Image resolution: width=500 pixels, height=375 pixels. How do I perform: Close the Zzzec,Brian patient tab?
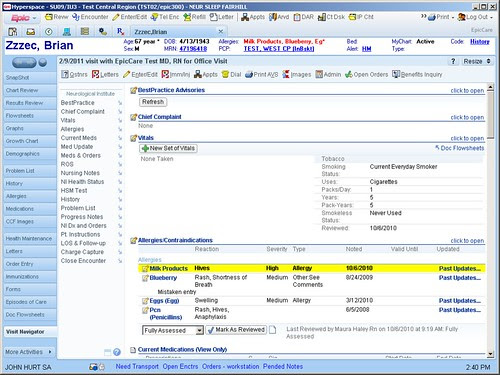click(221, 31)
